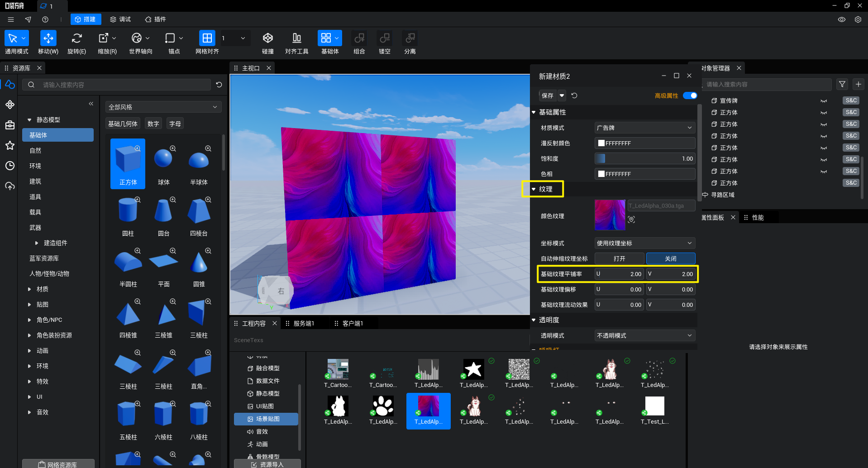868x468 pixels.
Task: Choose the 旋转(E) rotate tool
Action: (77, 38)
